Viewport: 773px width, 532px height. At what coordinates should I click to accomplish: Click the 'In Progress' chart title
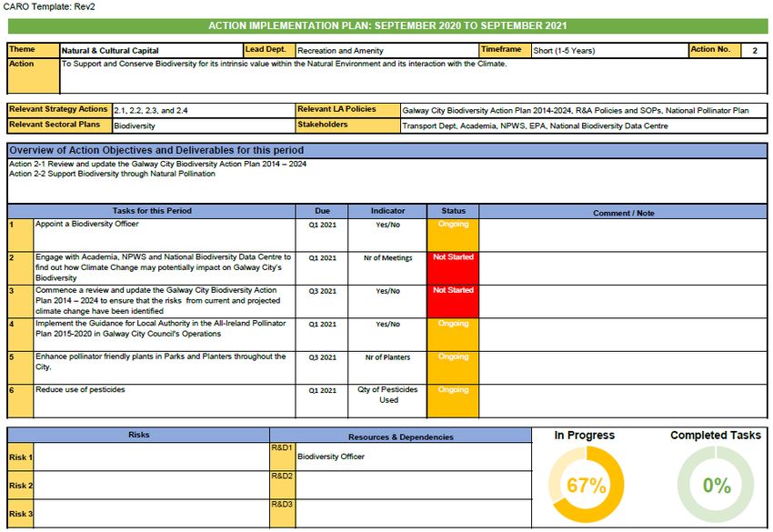click(x=584, y=436)
